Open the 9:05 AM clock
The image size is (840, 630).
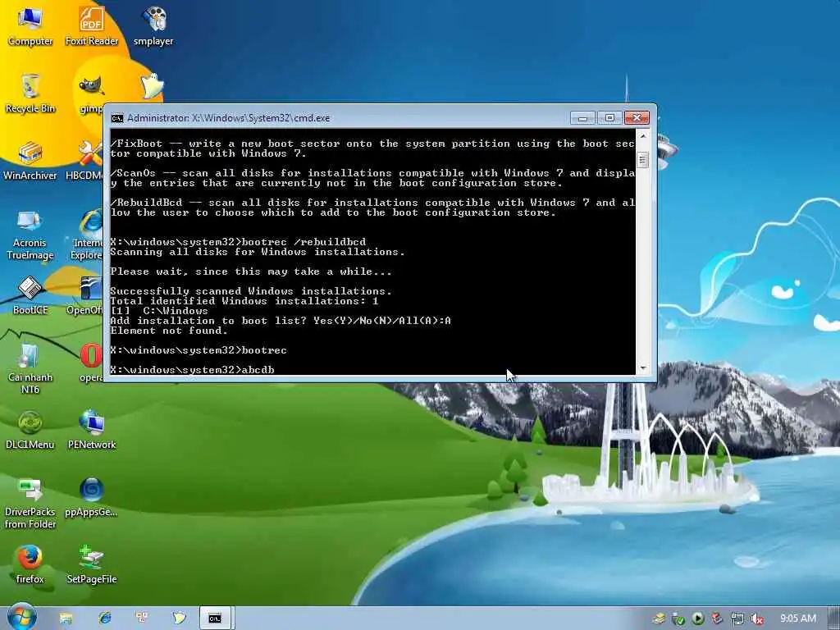pyautogui.click(x=798, y=619)
